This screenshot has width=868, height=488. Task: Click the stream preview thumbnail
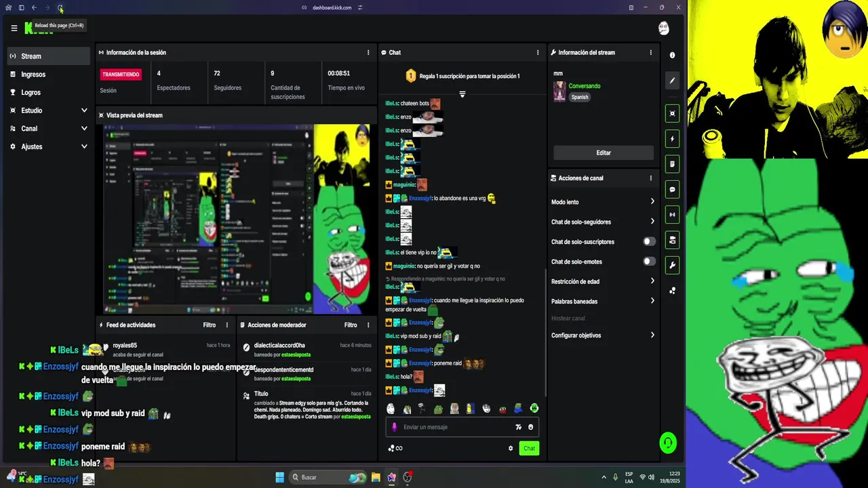(237, 218)
